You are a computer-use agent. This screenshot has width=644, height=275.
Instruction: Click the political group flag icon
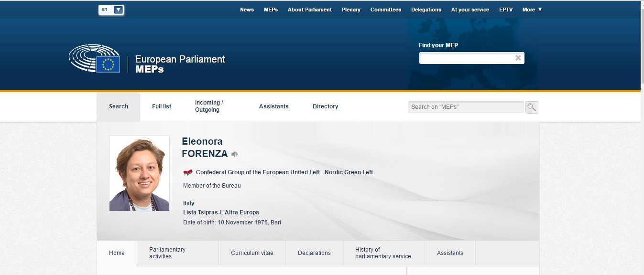point(188,172)
